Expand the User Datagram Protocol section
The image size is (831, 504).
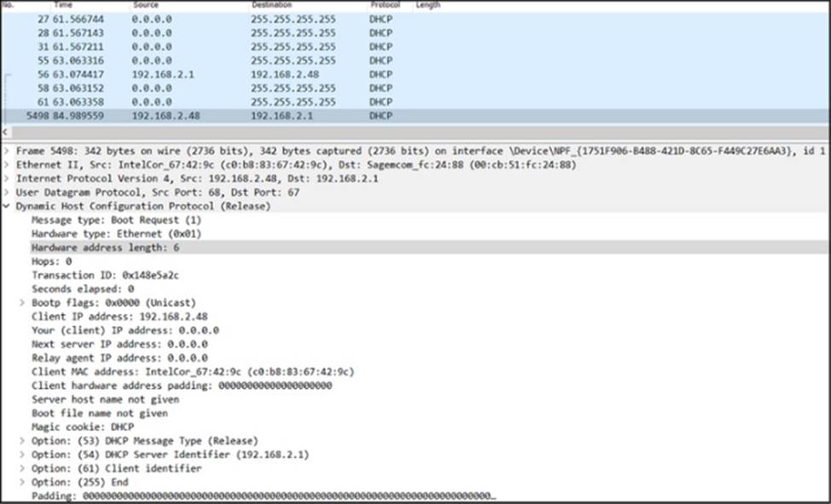coord(8,192)
